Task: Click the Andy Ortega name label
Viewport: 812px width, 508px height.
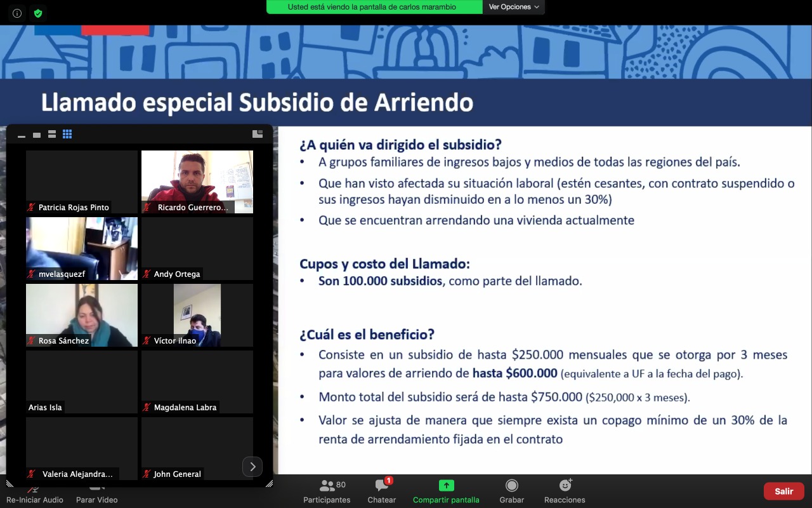Action: click(x=177, y=274)
